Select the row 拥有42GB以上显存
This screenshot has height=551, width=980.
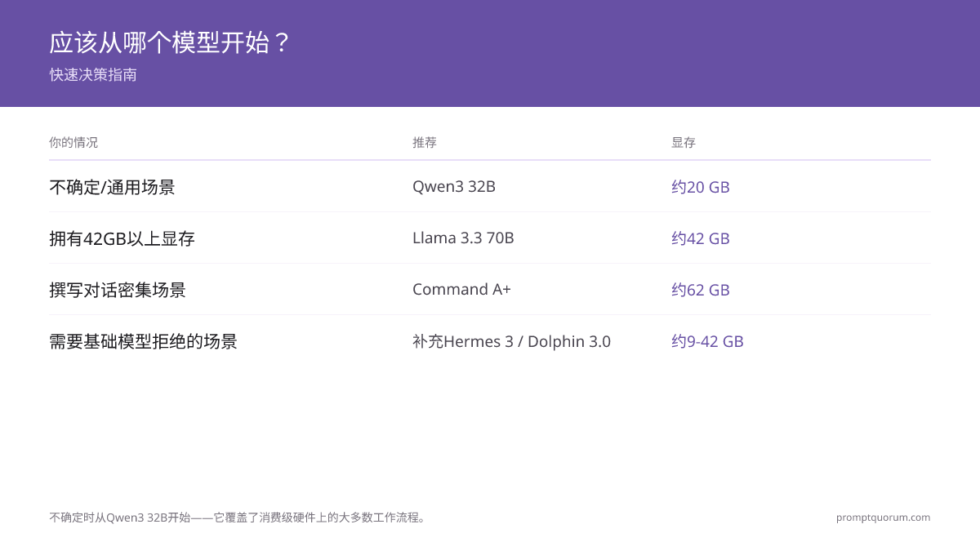pyautogui.click(x=490, y=238)
